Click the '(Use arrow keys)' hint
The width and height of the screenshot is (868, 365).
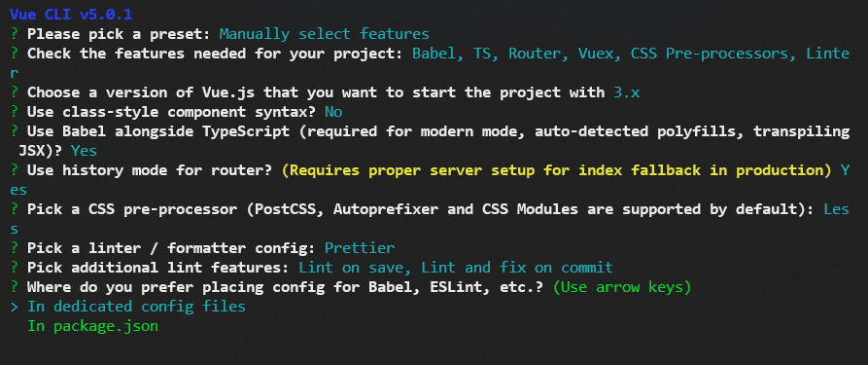[x=622, y=287]
